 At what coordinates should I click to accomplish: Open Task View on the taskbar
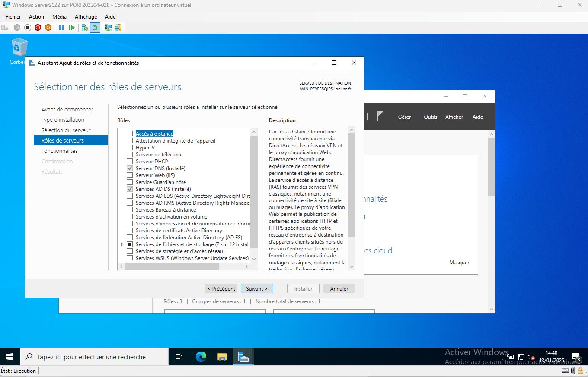coord(179,357)
